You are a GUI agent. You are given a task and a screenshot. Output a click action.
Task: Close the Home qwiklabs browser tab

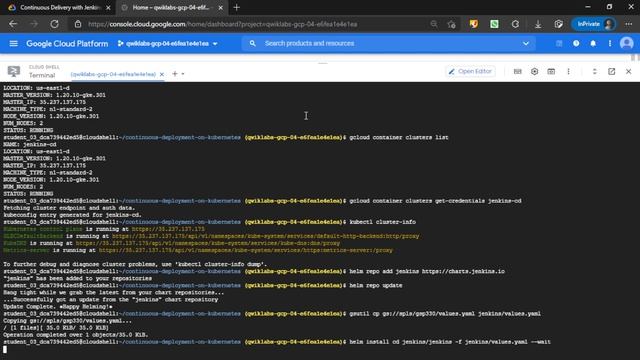click(x=220, y=7)
